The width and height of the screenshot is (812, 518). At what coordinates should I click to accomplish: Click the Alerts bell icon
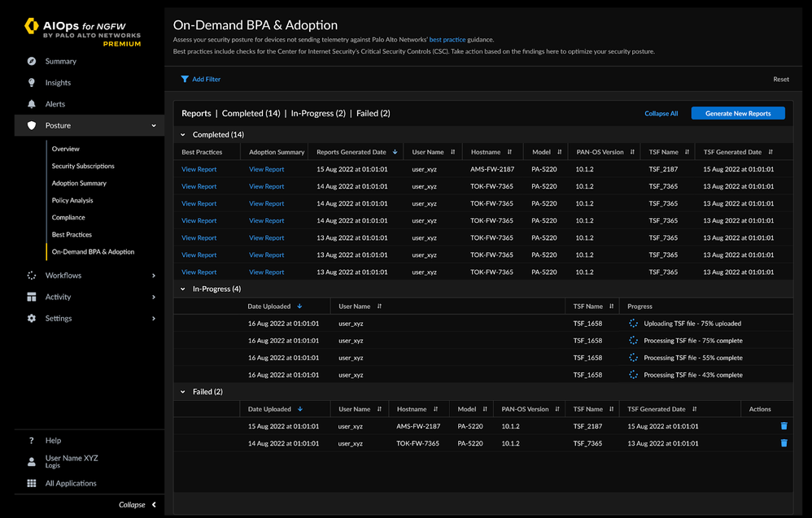[32, 104]
